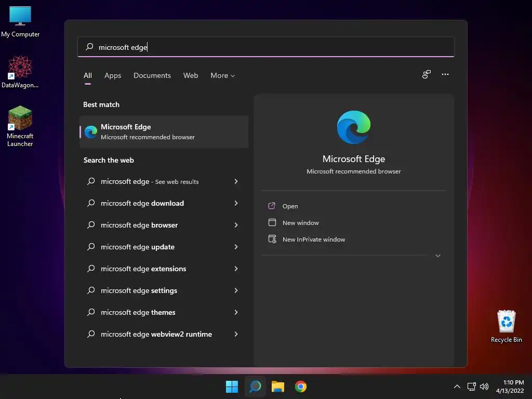The height and width of the screenshot is (399, 532).
Task: Click in the search text field
Action: [x=266, y=47]
